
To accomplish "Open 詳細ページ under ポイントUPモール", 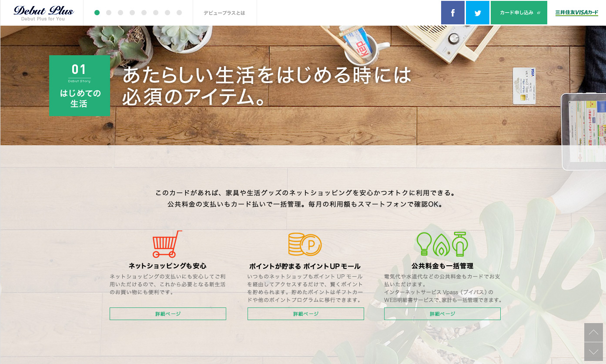I will 306,314.
